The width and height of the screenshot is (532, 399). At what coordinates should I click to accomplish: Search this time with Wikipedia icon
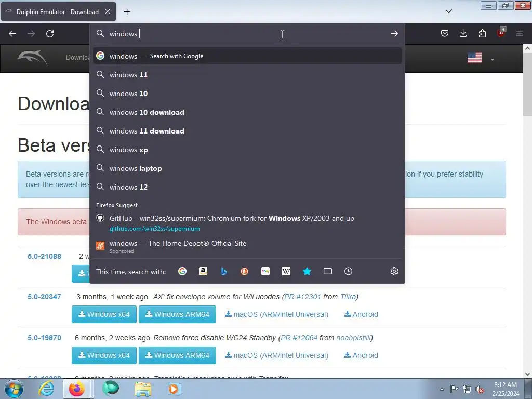(x=286, y=271)
